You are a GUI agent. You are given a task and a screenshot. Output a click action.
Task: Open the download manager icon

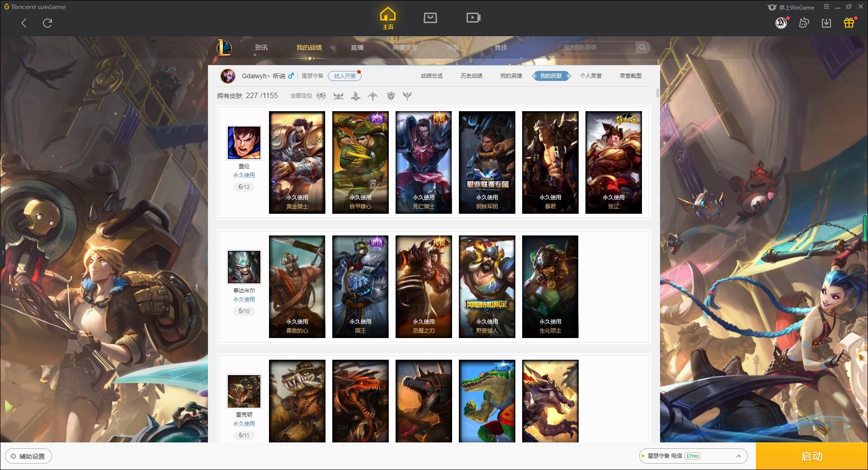coord(826,23)
